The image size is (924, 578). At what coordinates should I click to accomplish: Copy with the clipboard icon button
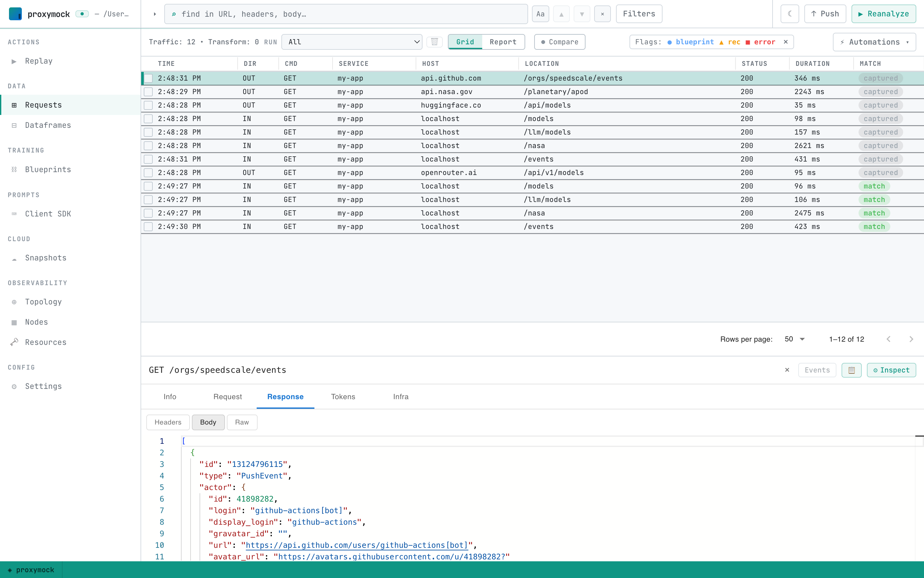[851, 370]
